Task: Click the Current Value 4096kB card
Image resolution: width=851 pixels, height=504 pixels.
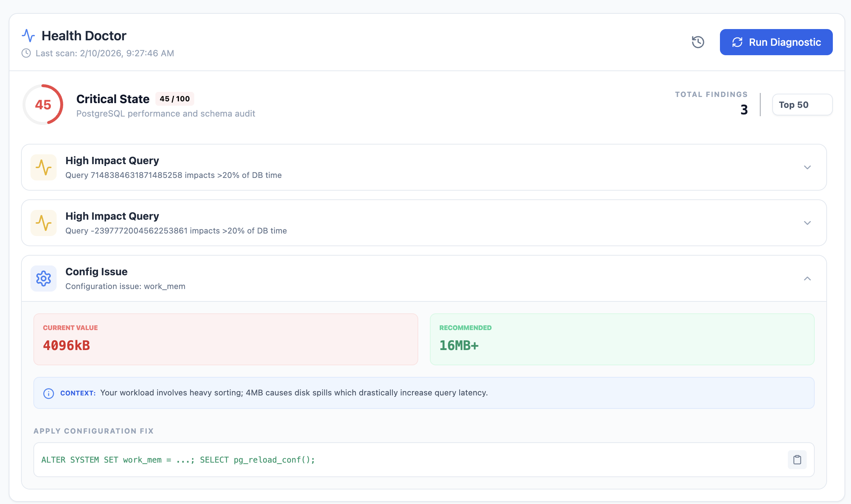Action: point(225,339)
